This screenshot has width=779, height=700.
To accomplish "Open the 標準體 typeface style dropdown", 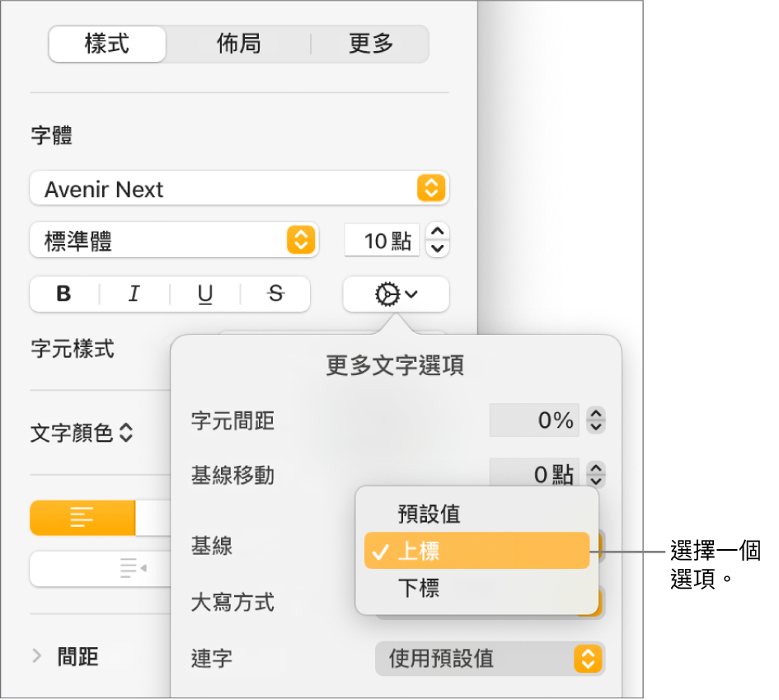I will pyautogui.click(x=173, y=240).
